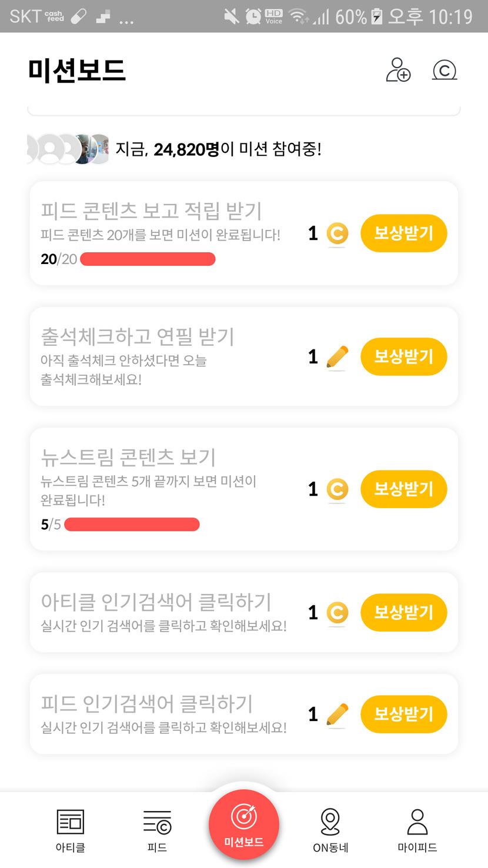Open the 아티클 tab in bottom navigation

(71, 830)
